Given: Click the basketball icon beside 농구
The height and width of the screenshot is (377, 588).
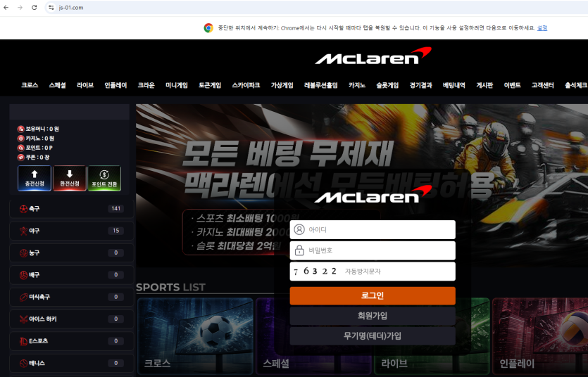Looking at the screenshot, I should 24,253.
